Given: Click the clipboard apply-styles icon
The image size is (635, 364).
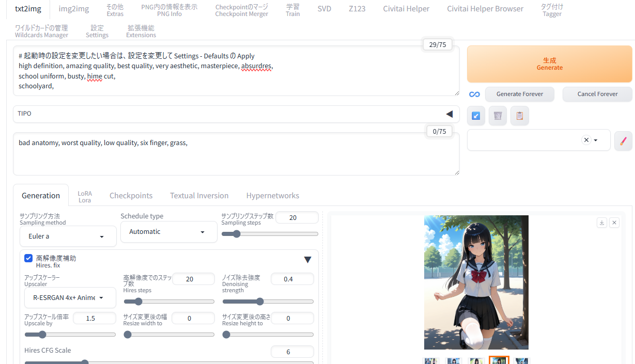Looking at the screenshot, I should coord(519,116).
